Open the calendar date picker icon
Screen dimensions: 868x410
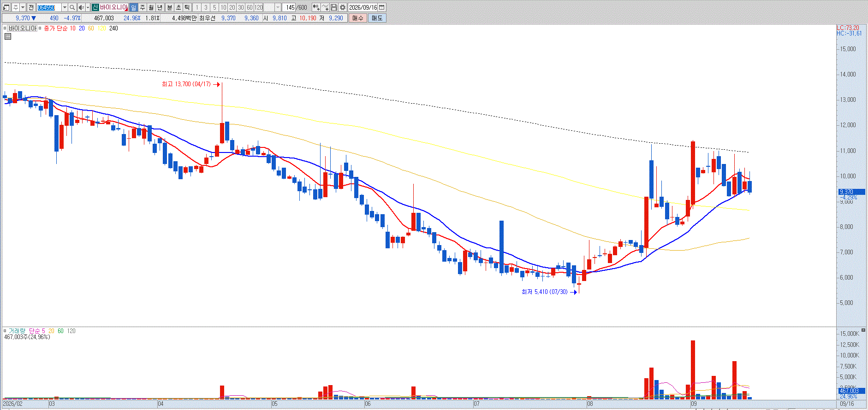[x=382, y=7]
